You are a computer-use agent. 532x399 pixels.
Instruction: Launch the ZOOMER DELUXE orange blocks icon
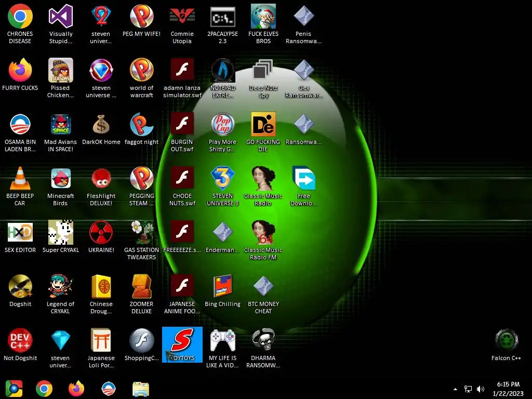point(141,286)
